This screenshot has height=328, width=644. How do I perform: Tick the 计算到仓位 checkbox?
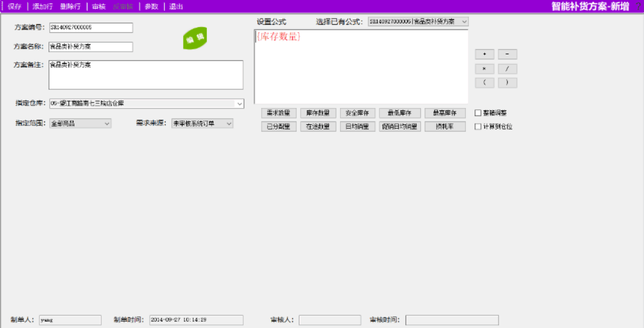pyautogui.click(x=478, y=127)
